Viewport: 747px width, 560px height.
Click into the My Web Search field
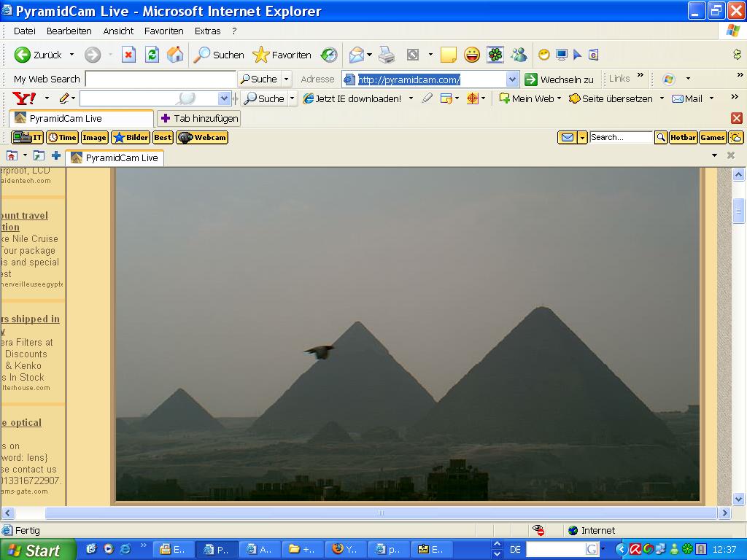[160, 79]
